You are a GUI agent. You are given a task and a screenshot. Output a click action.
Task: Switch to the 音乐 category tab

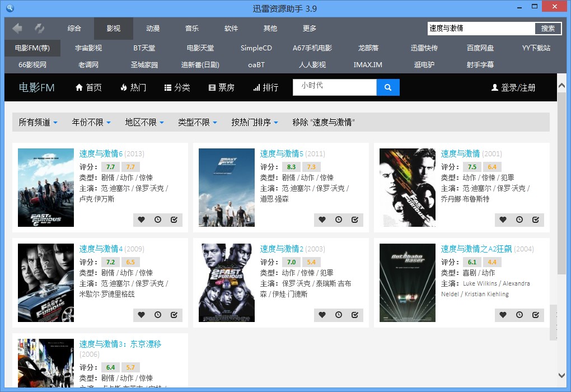pos(192,29)
